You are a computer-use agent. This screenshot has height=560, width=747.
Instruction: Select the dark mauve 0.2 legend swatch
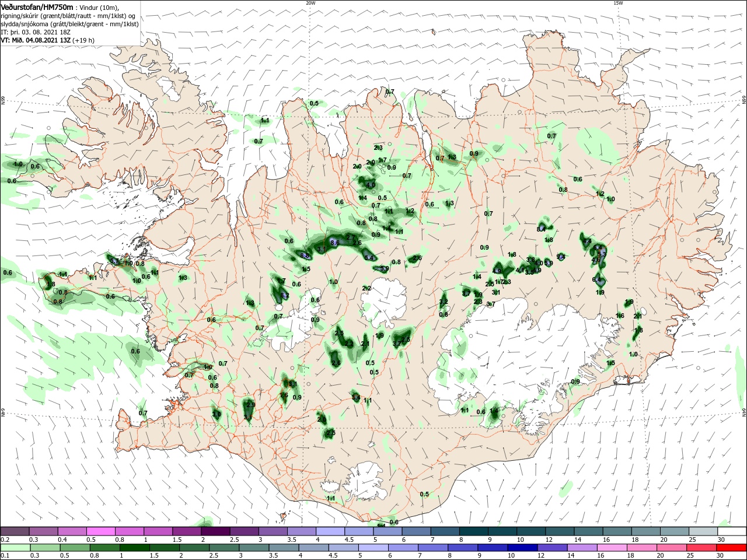click(x=15, y=531)
